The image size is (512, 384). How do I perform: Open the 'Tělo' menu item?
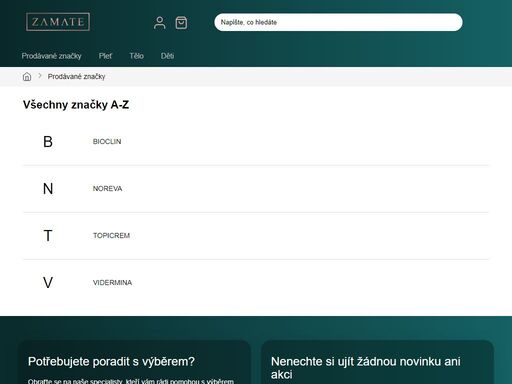pos(136,56)
